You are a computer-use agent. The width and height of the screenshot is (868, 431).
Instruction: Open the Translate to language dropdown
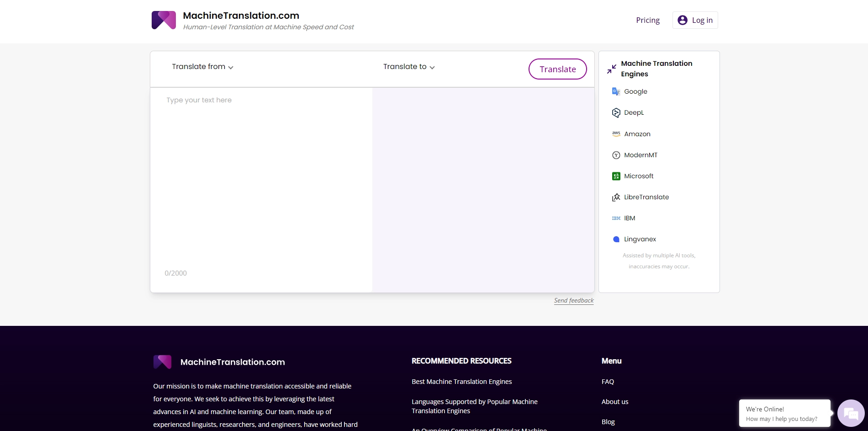[x=409, y=67]
